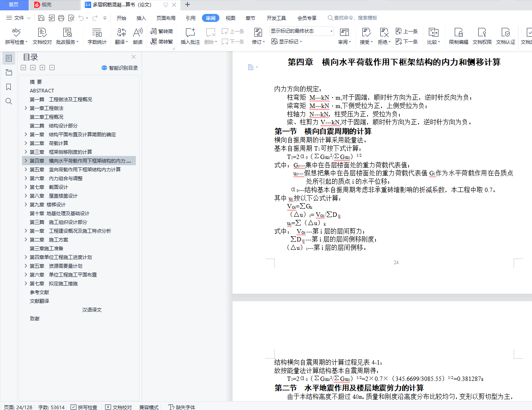This screenshot has width=532, height=410.
Task: Jump to 第六章 内力组合与调整
Action: pyautogui.click(x=56, y=178)
